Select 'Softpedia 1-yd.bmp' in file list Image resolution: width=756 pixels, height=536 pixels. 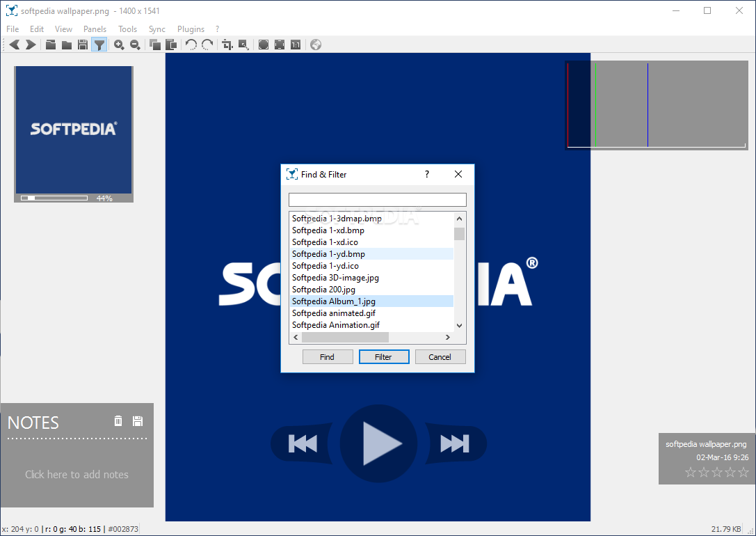point(371,254)
